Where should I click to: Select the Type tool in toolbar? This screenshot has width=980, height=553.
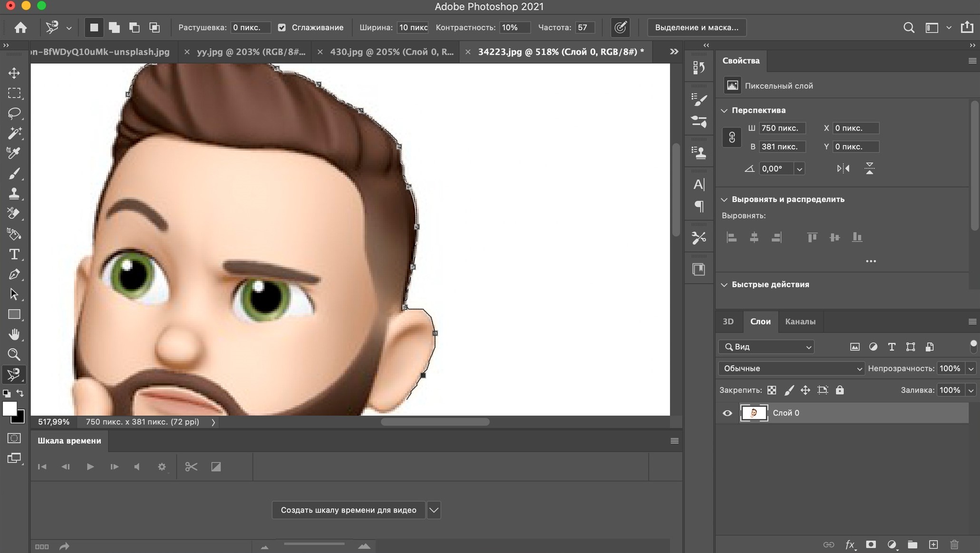pyautogui.click(x=15, y=254)
